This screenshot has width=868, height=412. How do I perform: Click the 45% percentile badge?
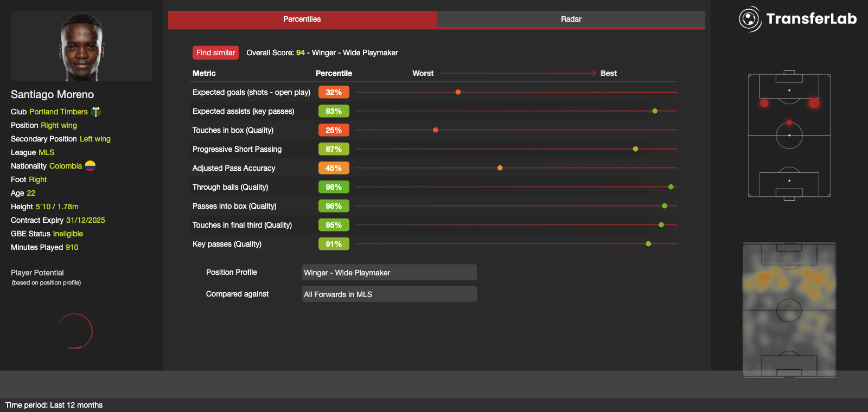coord(334,168)
